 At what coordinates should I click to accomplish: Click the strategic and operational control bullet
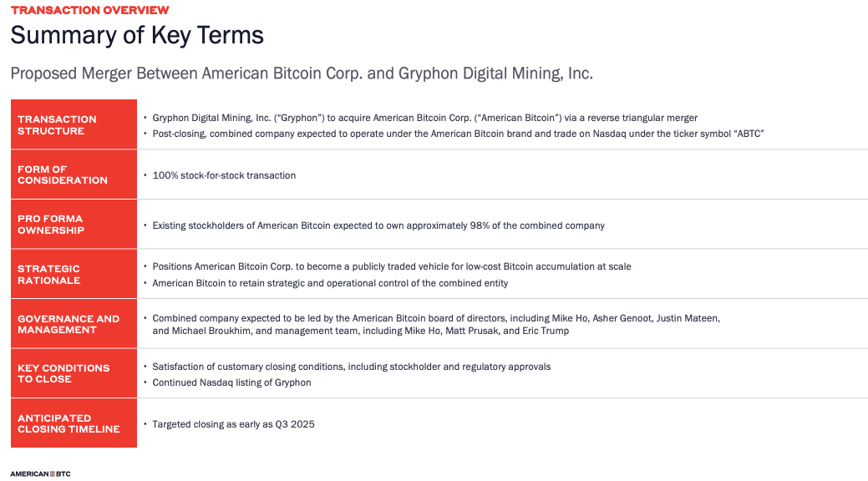point(330,283)
